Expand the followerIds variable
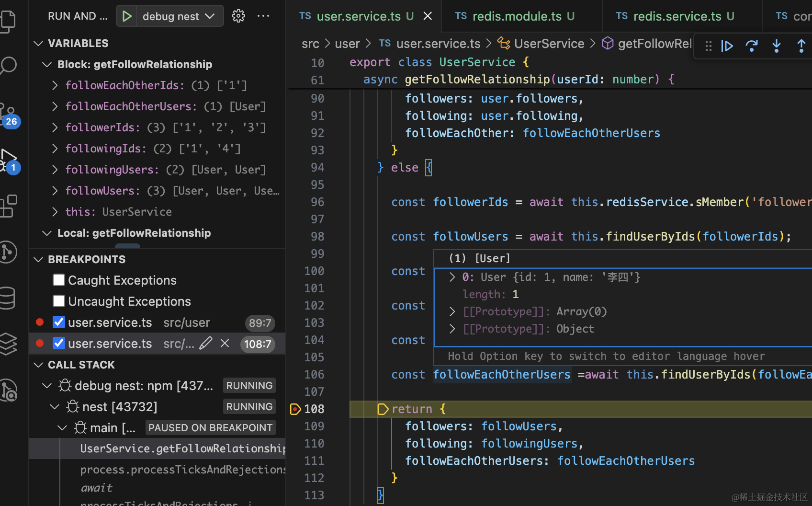Image resolution: width=812 pixels, height=506 pixels. (x=55, y=127)
